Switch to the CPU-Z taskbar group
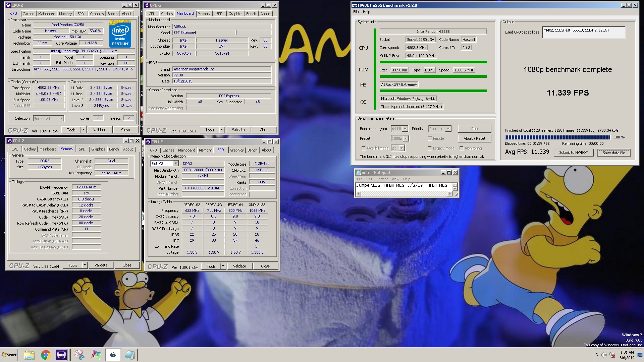Viewport: 644px width, 362px height. click(62, 355)
